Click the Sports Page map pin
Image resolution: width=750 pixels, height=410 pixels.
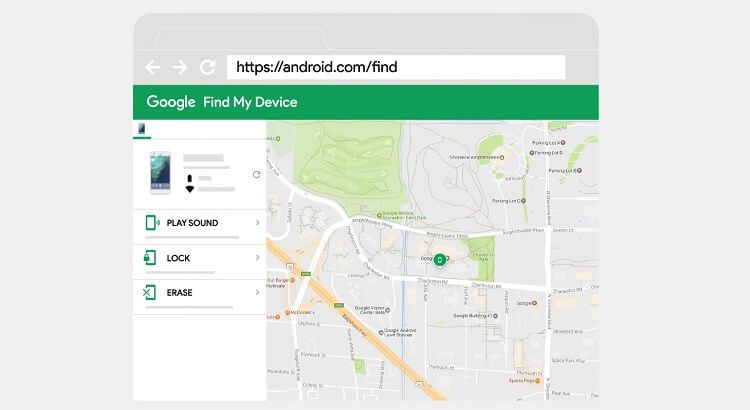(538, 381)
